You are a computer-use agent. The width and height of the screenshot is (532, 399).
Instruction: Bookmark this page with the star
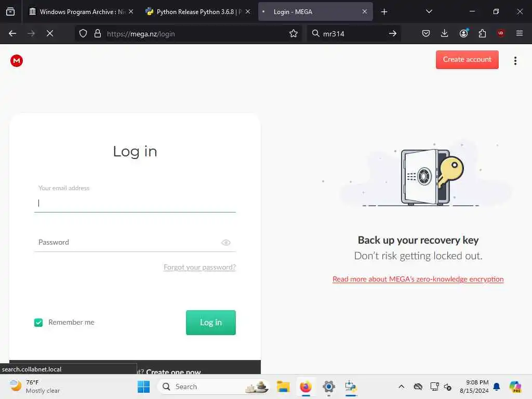(x=294, y=33)
